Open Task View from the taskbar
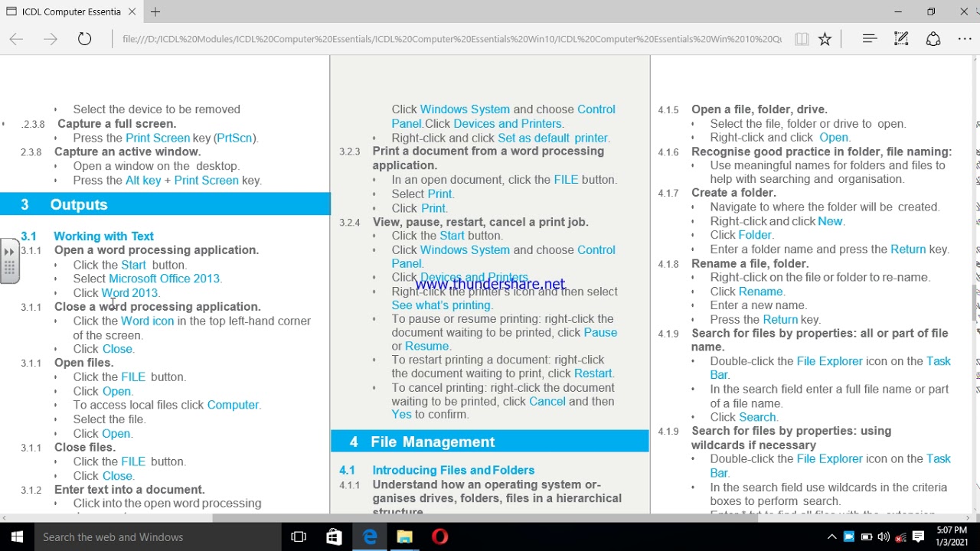 [299, 536]
